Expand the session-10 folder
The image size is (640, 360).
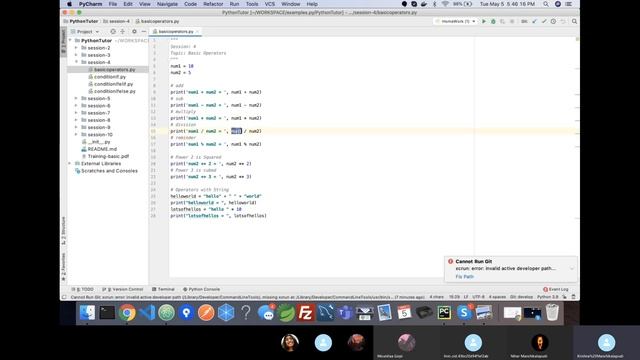76,134
